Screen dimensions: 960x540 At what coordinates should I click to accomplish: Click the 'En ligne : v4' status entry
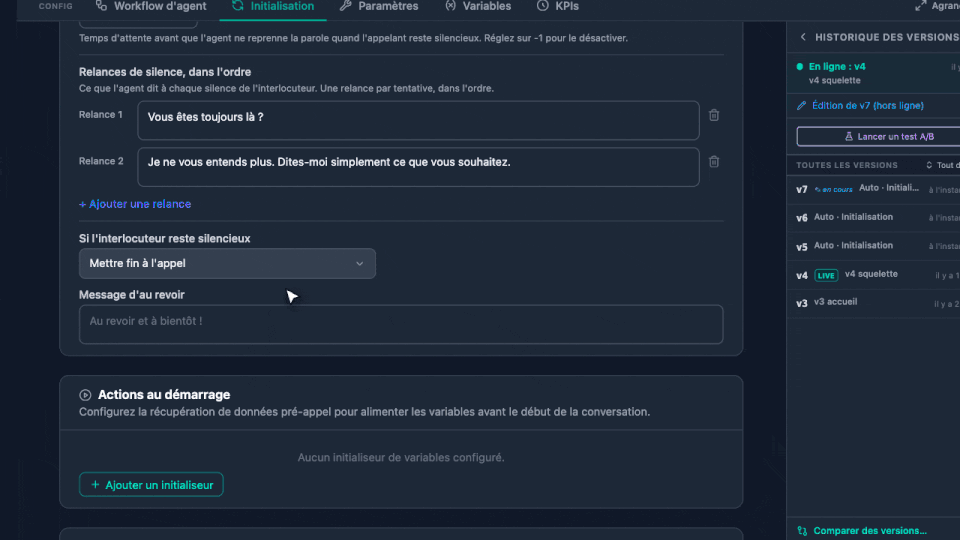[874, 73]
